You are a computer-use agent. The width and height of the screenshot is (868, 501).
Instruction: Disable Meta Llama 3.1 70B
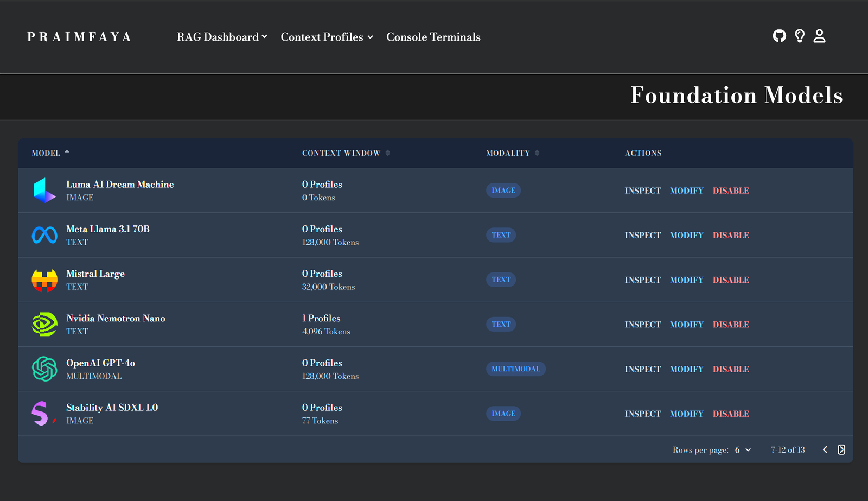pyautogui.click(x=731, y=235)
